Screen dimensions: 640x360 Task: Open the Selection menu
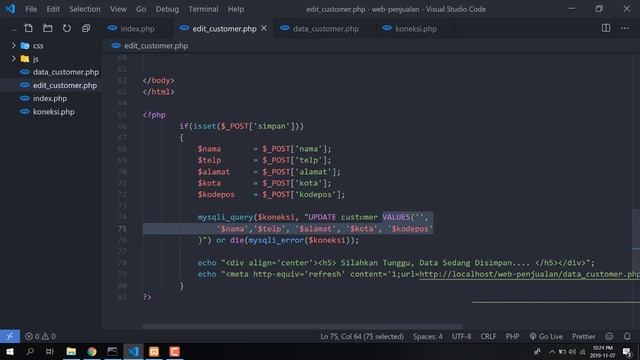[84, 9]
